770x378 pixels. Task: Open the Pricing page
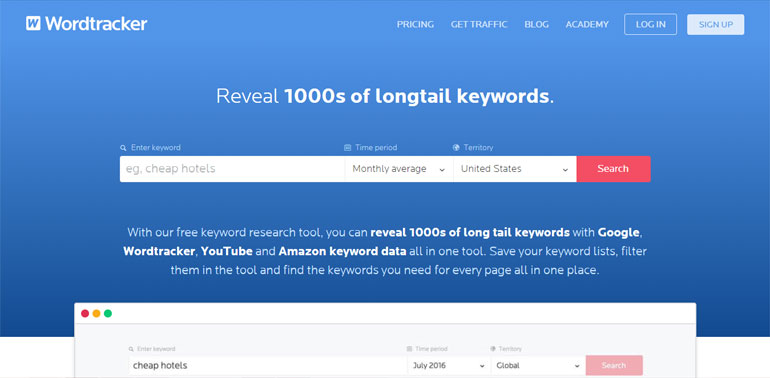pyautogui.click(x=415, y=25)
